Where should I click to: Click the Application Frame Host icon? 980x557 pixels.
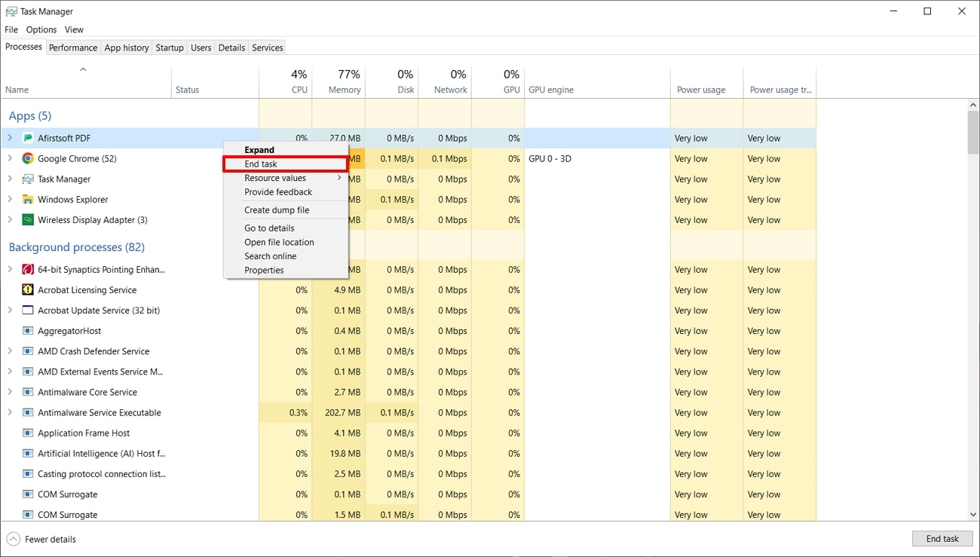28,433
